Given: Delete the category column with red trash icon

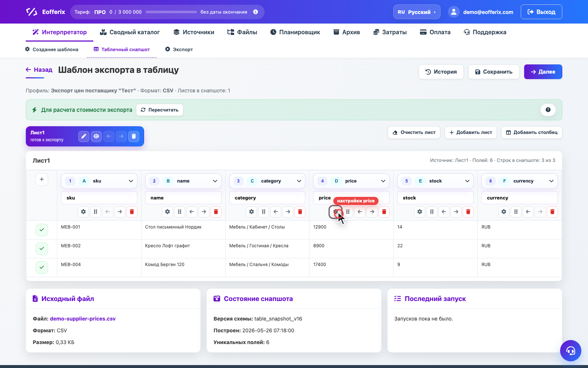Looking at the screenshot, I should coord(300,212).
